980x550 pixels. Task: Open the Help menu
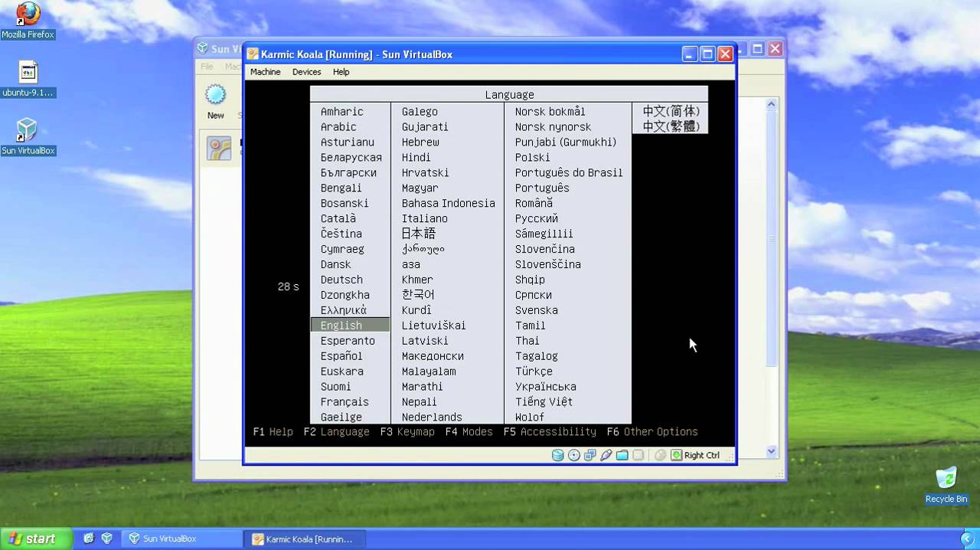click(341, 72)
